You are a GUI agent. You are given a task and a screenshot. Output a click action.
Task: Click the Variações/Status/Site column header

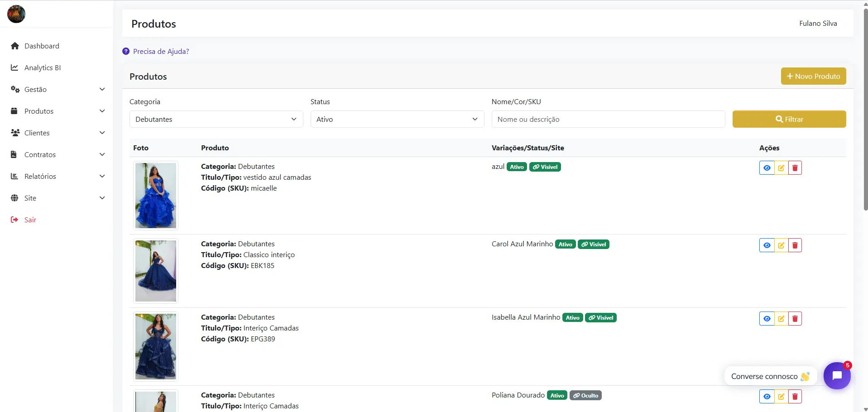528,148
